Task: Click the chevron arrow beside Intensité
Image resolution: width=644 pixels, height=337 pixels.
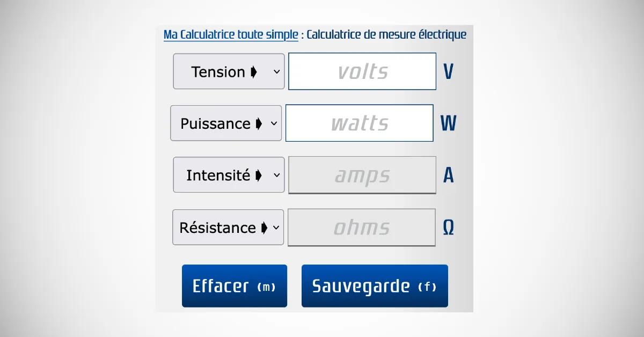Action: click(277, 175)
